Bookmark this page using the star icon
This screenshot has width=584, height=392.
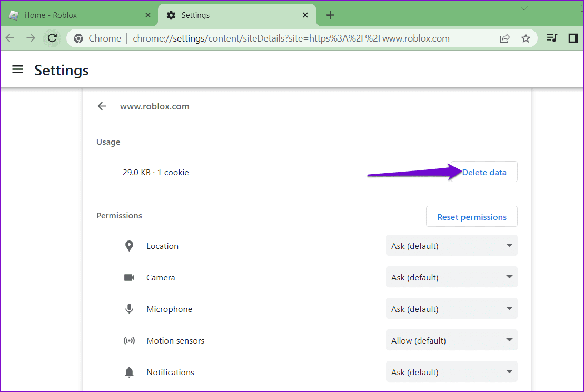525,38
